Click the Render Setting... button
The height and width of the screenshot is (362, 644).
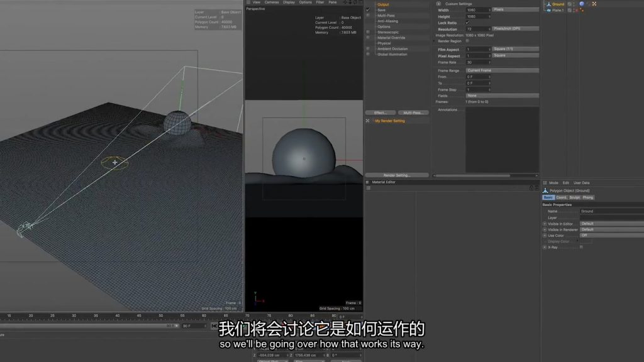coord(397,175)
